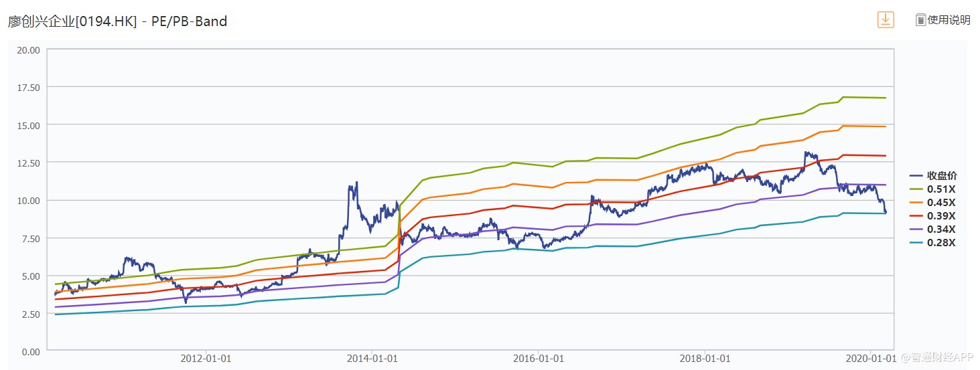Click the 2012-01-01 x-axis date label

[x=206, y=359]
